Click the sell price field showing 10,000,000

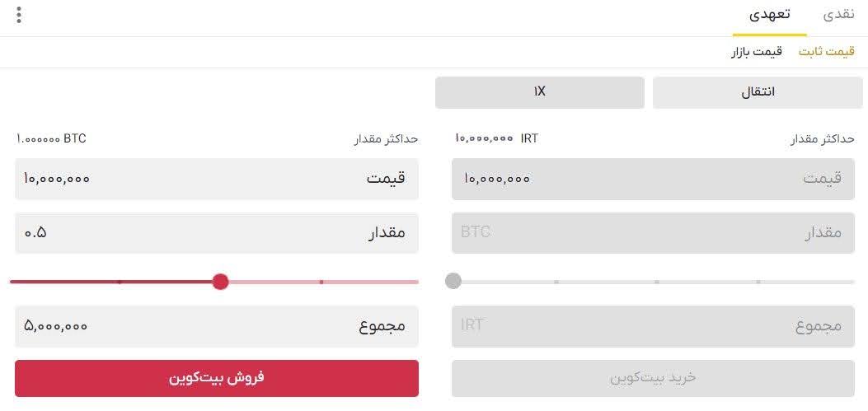[216, 179]
